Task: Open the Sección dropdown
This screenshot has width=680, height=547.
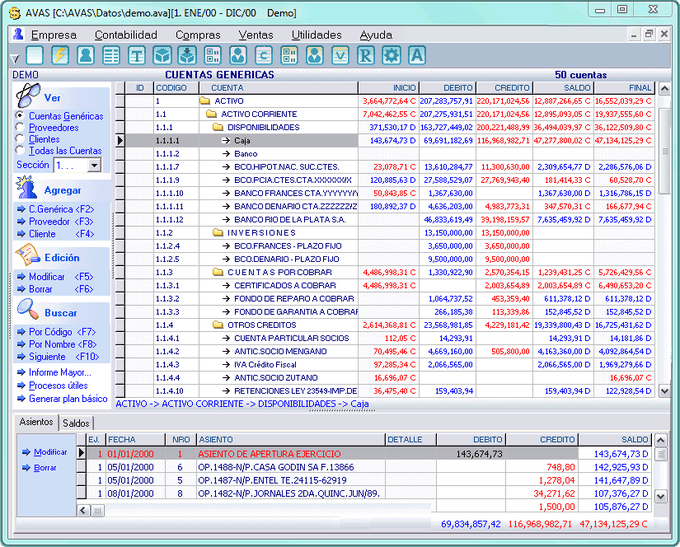Action: 94,165
